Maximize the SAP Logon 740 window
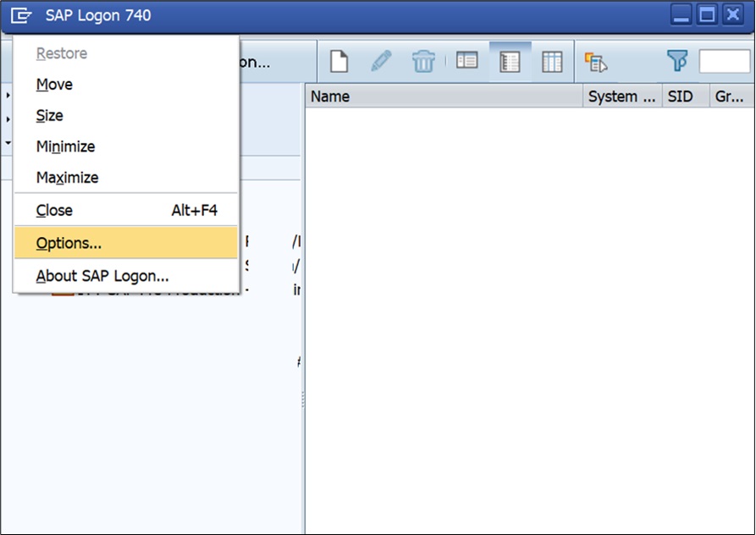Image resolution: width=756 pixels, height=535 pixels. click(x=707, y=15)
